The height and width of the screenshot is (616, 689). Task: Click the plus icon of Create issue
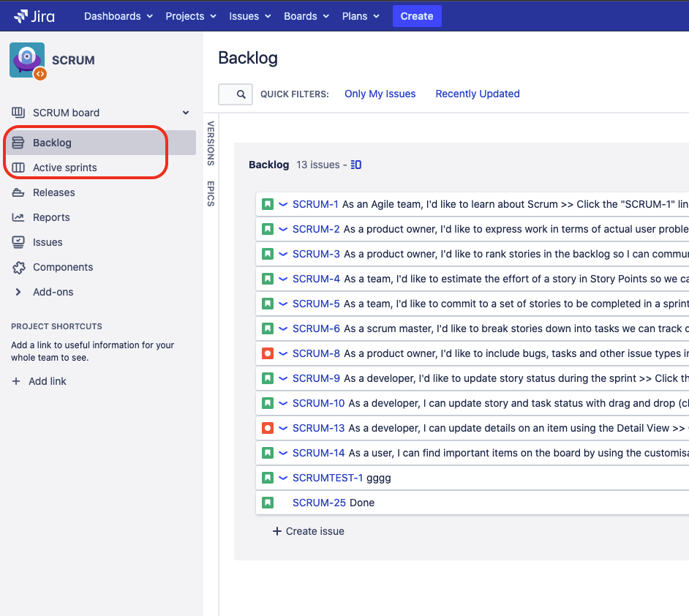point(276,531)
